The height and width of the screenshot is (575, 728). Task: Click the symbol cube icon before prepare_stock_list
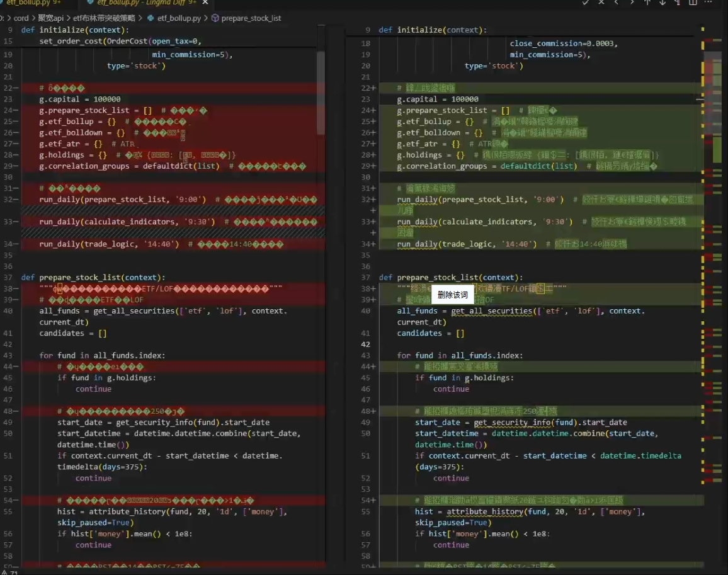[x=215, y=18]
